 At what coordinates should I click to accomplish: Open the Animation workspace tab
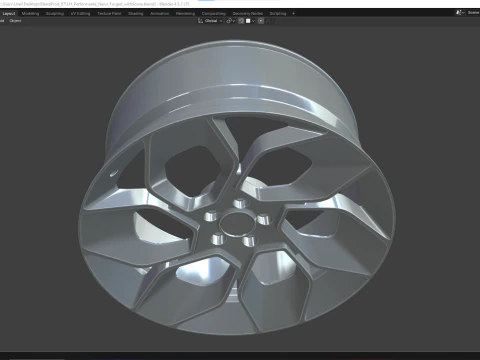coord(159,14)
